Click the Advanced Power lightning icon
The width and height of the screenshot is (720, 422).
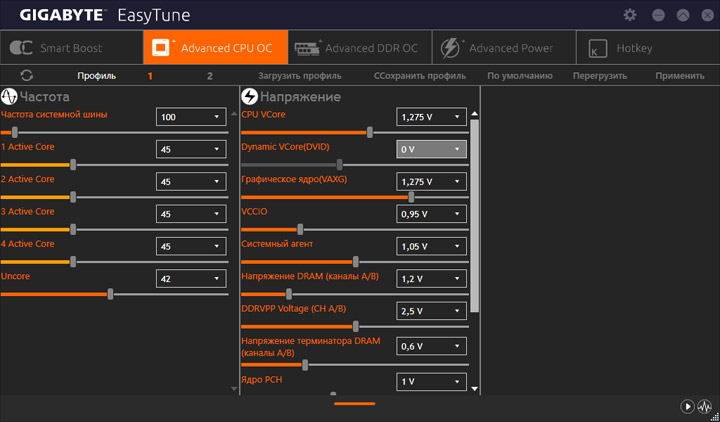pyautogui.click(x=450, y=48)
